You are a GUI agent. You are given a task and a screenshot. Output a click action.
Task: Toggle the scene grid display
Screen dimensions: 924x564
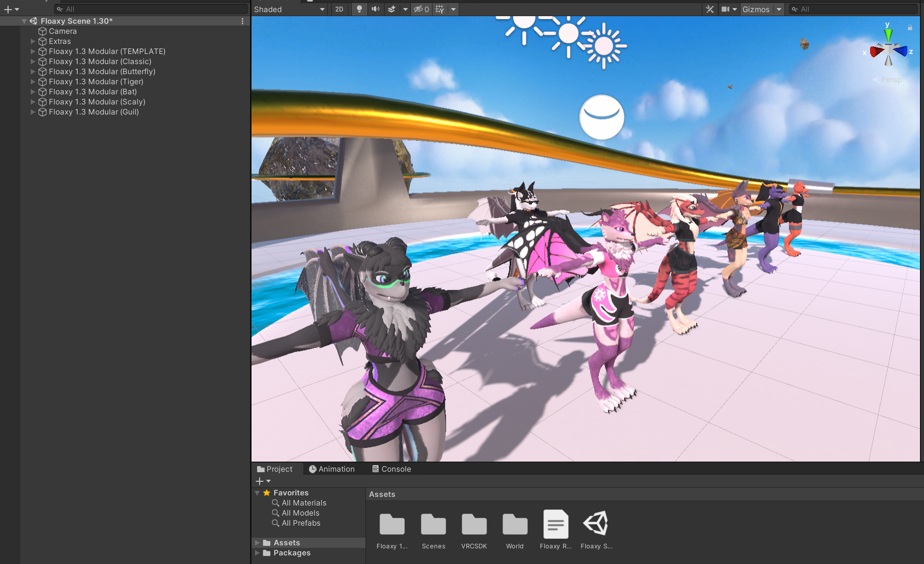coord(439,9)
